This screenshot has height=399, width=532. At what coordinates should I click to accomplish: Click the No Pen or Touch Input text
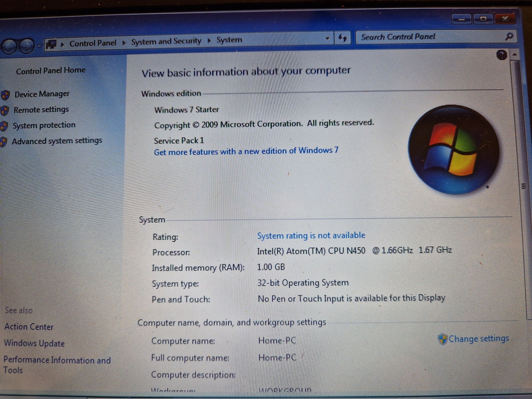tap(351, 298)
